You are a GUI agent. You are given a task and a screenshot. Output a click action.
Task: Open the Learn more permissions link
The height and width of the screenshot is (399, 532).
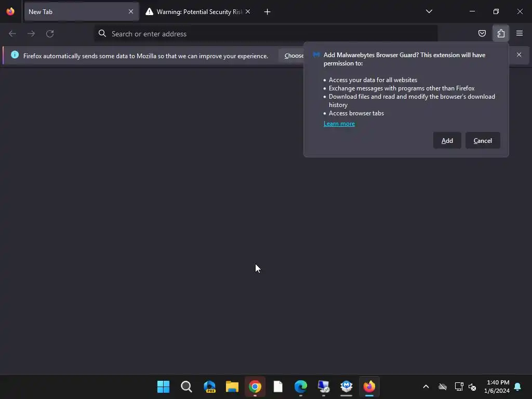[339, 124]
